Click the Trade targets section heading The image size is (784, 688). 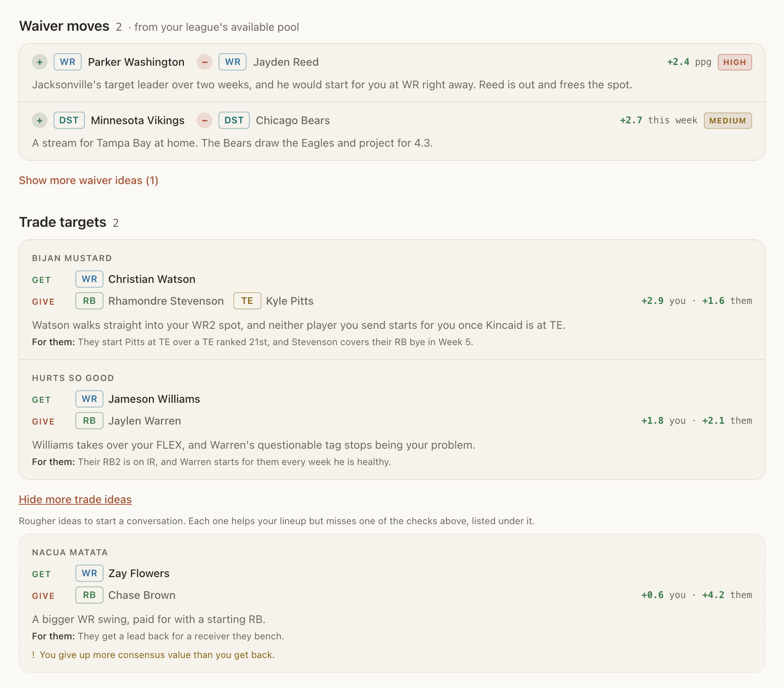[63, 222]
